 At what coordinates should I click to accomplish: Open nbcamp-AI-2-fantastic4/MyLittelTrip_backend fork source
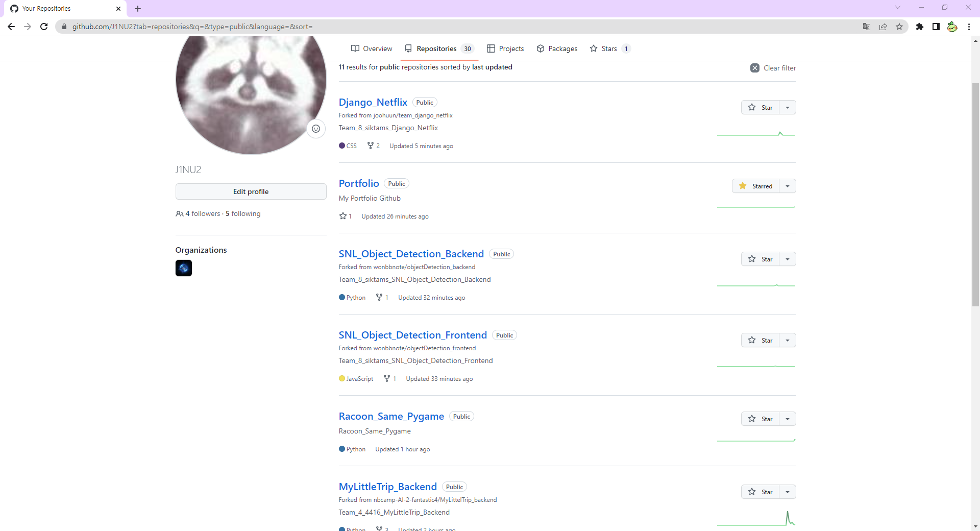pos(435,500)
